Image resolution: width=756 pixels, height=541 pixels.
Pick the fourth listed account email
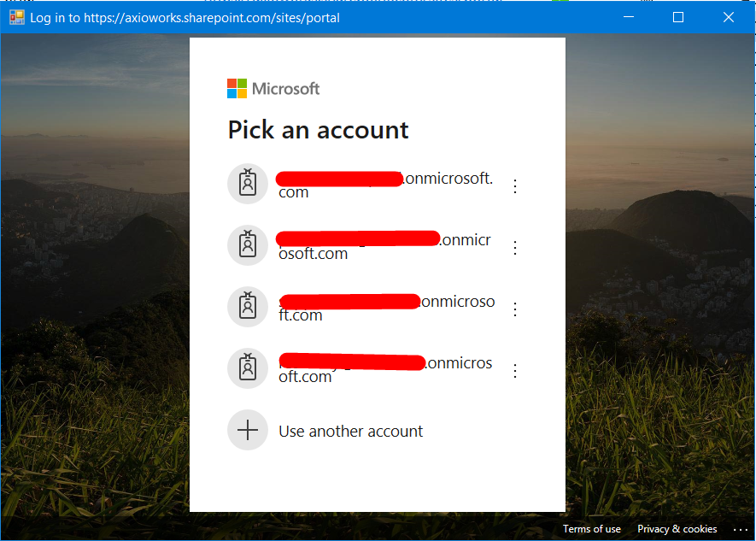click(x=385, y=369)
